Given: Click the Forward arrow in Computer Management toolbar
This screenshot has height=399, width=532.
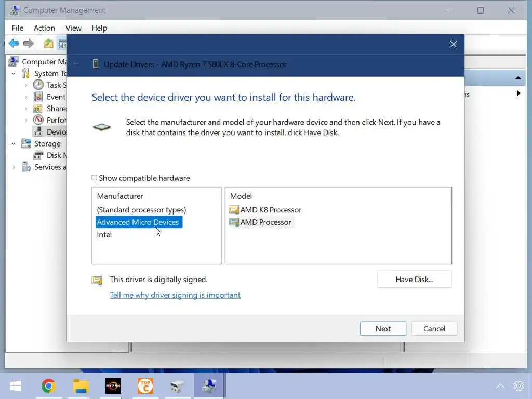Looking at the screenshot, I should pyautogui.click(x=29, y=44).
